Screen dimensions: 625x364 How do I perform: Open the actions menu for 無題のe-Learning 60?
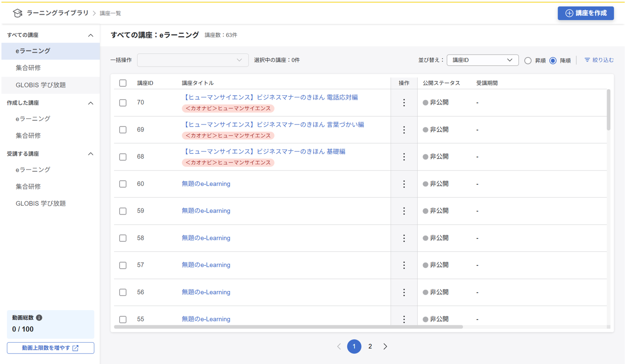pos(404,184)
